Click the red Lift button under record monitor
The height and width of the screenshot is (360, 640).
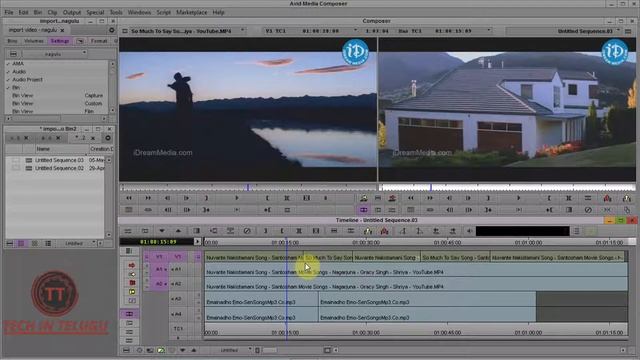pos(607,198)
